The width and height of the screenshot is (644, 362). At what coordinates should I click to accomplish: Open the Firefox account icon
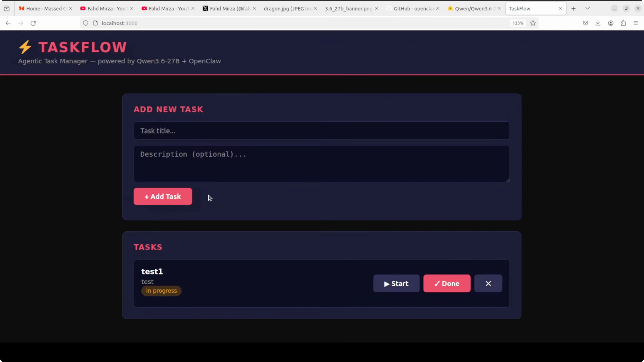click(611, 23)
